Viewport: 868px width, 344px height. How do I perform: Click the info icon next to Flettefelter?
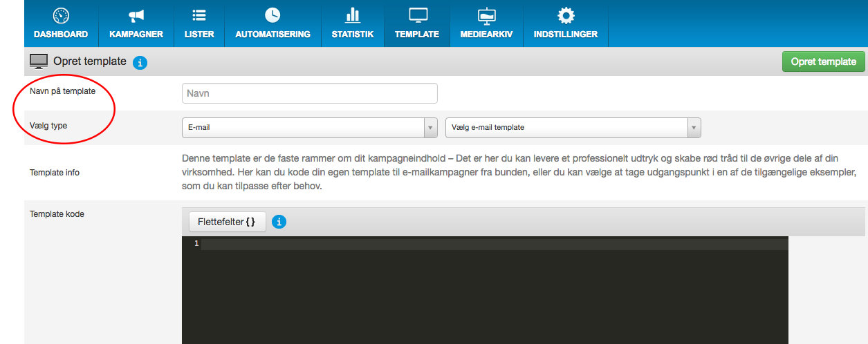tap(279, 222)
